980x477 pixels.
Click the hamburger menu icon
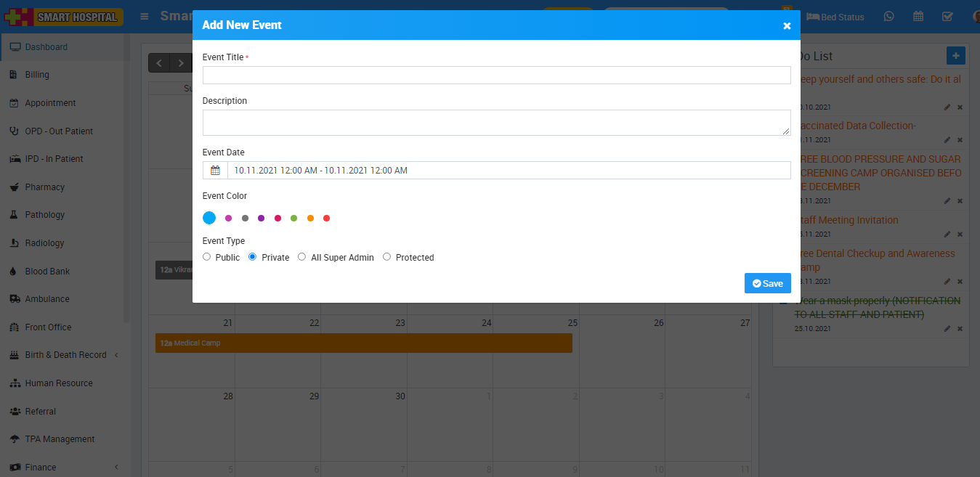[145, 16]
